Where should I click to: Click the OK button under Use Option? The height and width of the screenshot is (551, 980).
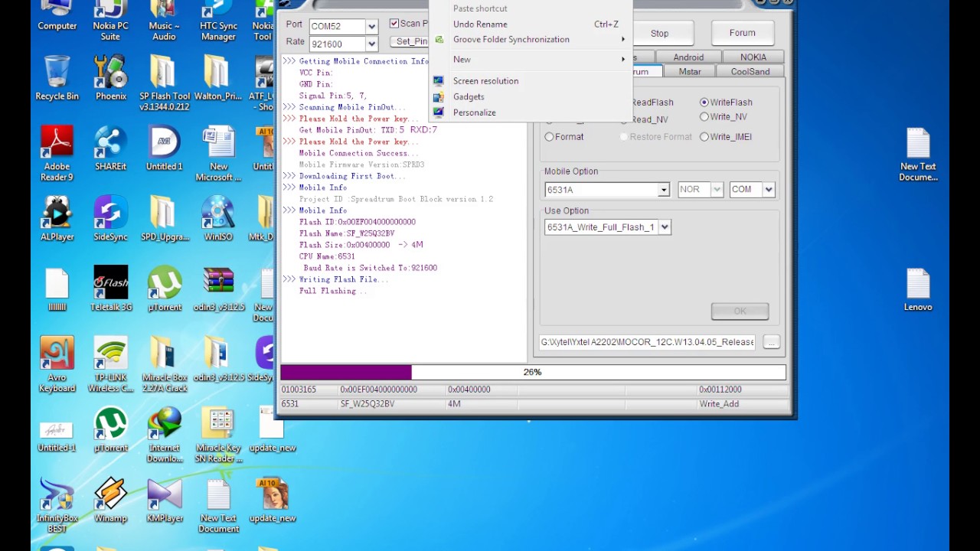click(x=740, y=311)
